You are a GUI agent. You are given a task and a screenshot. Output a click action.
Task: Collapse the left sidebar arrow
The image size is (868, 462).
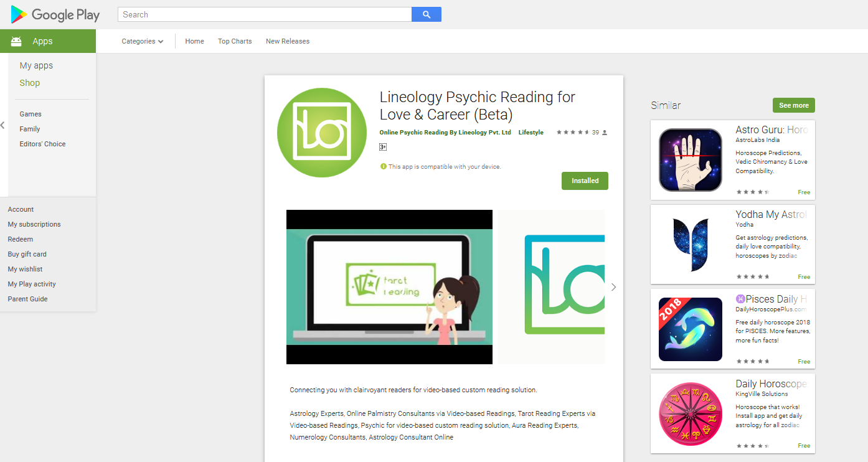coord(2,125)
